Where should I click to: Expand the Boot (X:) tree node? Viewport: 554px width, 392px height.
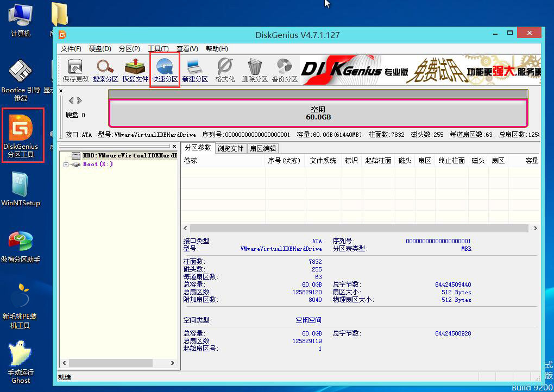(66, 164)
